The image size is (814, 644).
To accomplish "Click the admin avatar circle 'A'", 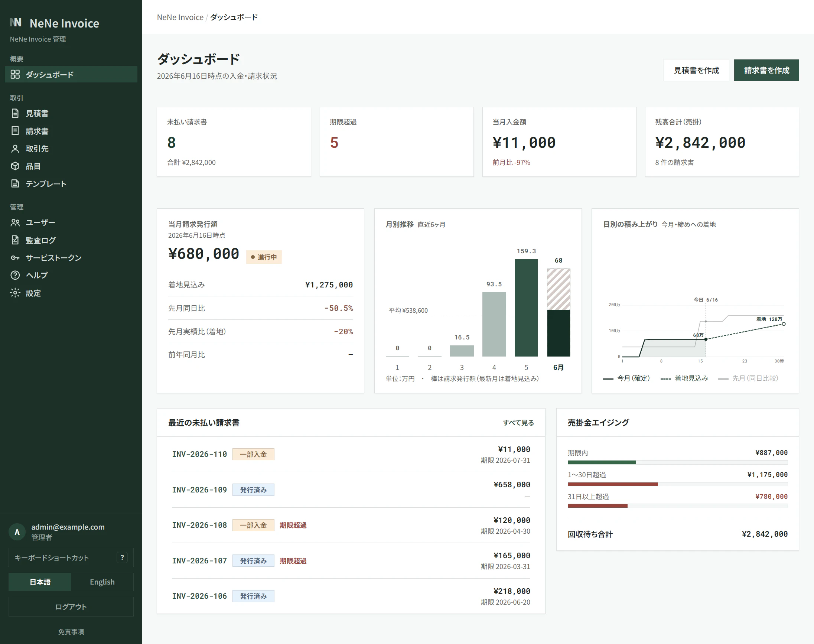I will pos(17,532).
